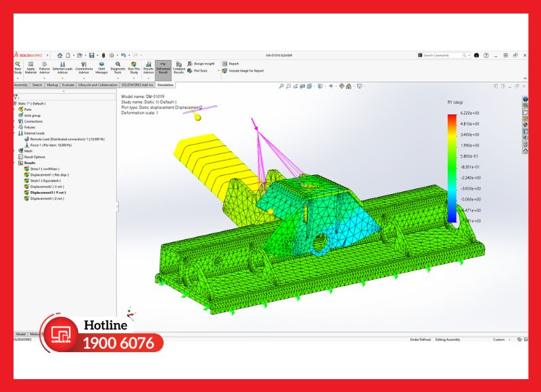Viewport: 541px width, 392px height.
Task: Open Result Options in tree
Action: click(x=32, y=157)
